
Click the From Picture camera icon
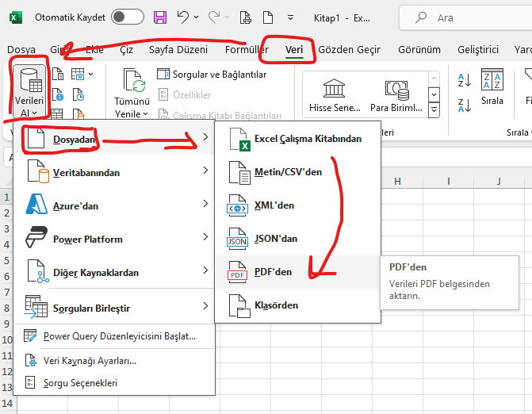pos(78,74)
